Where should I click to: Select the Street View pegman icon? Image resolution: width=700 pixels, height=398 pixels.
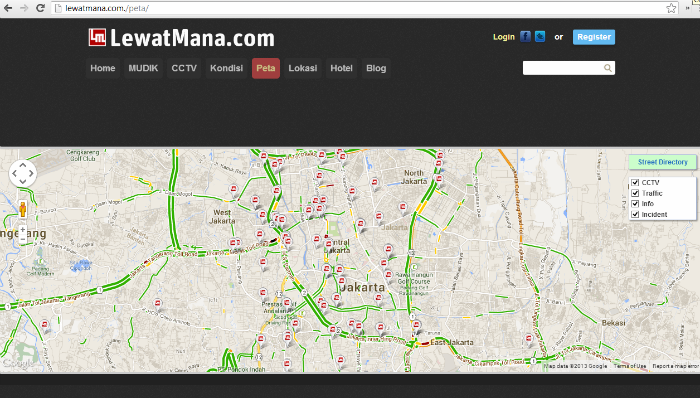pyautogui.click(x=23, y=209)
